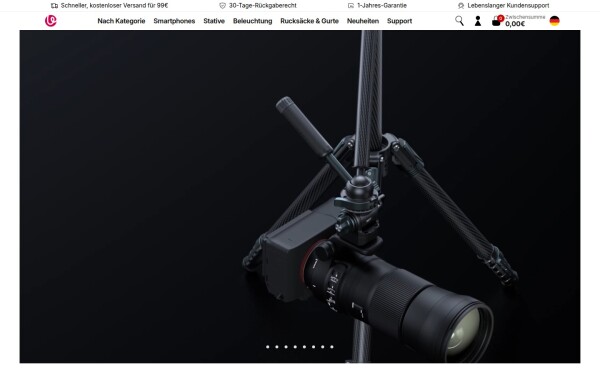The image size is (600, 375).
Task: Expand the Smartphones menu
Action: 174,21
